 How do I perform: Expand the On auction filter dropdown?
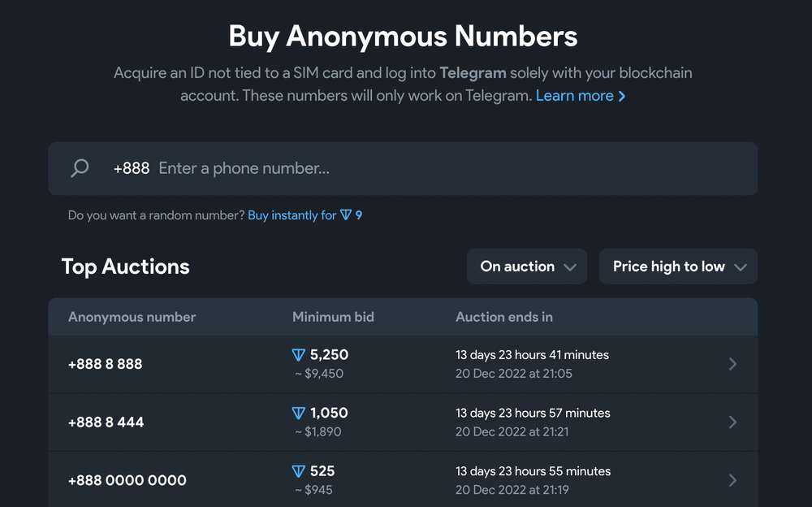tap(526, 266)
